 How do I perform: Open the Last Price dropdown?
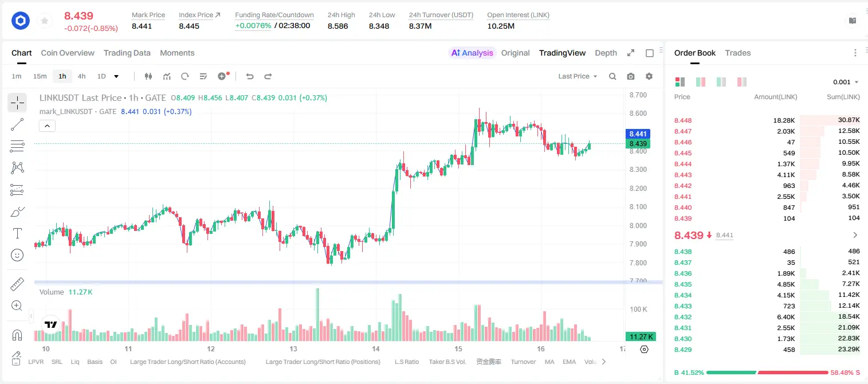pos(578,76)
